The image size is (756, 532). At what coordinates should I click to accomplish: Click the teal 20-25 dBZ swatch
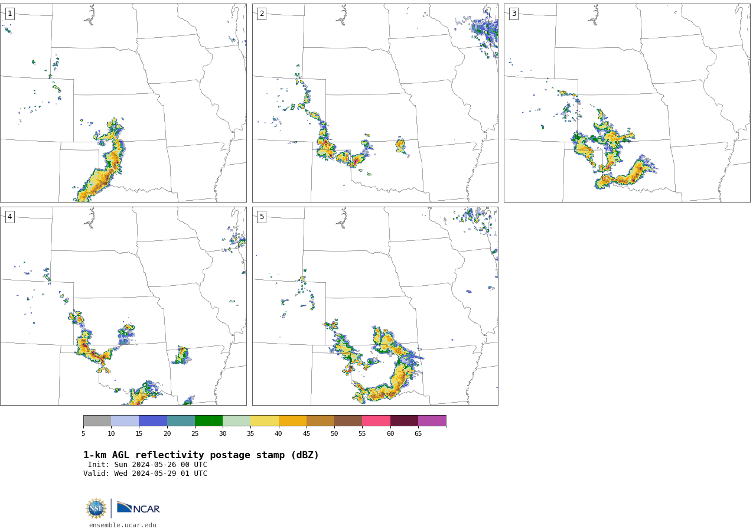pyautogui.click(x=181, y=421)
